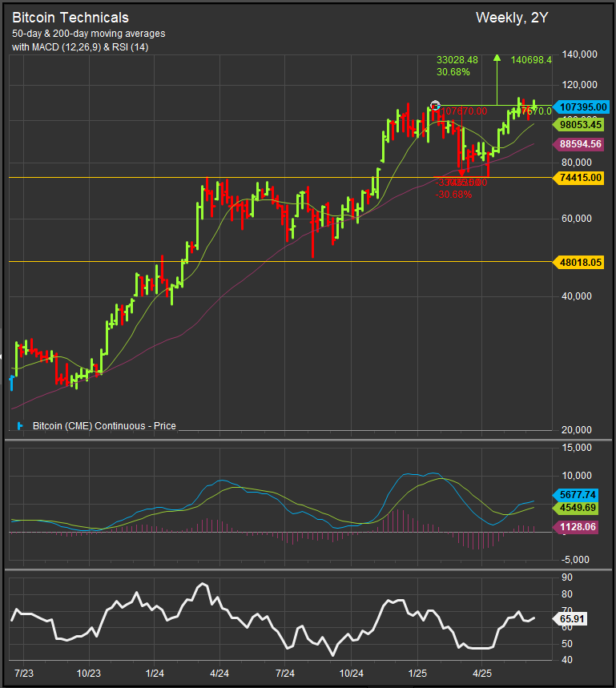
Task: Click the Bitcoin Technicals chart title
Action: coord(70,18)
